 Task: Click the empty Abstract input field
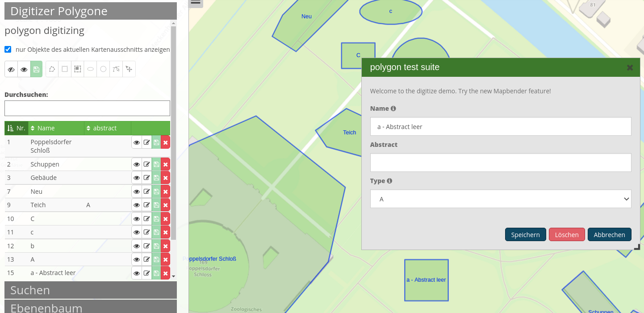(501, 163)
